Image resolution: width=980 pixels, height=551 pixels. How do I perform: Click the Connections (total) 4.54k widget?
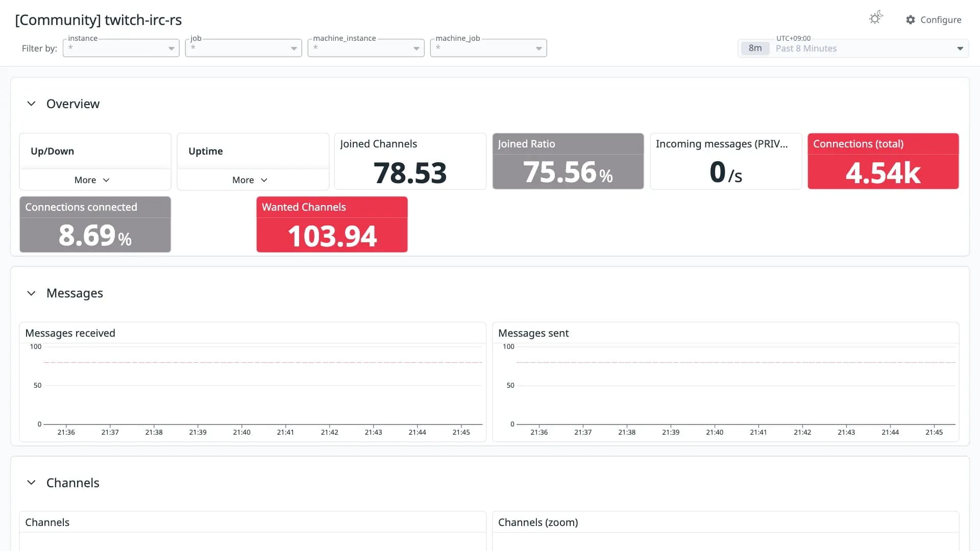pyautogui.click(x=883, y=161)
